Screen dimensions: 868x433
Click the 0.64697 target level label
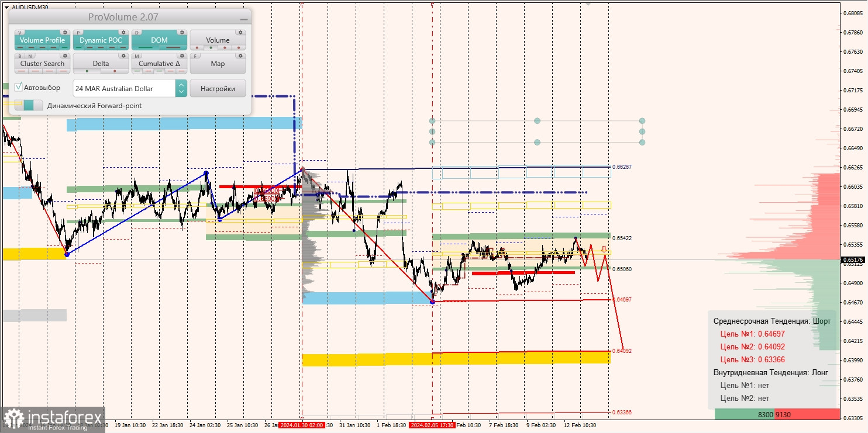622,299
